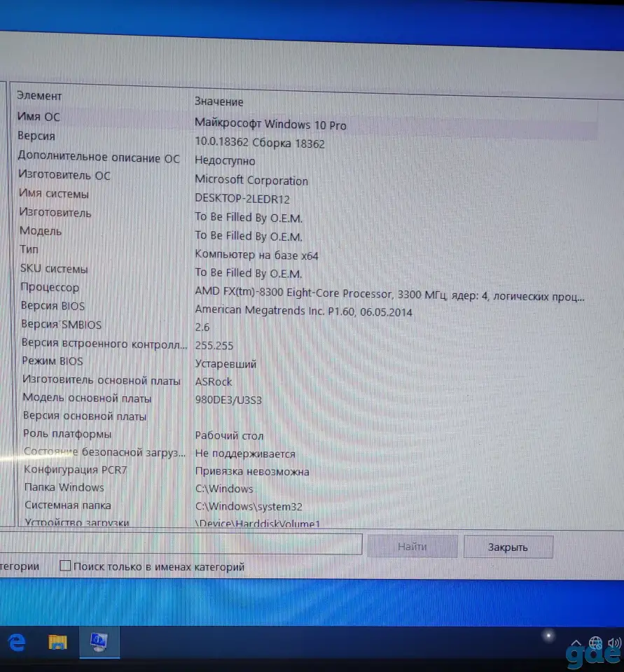Click the 'Не поддерживается' value

coord(245,454)
